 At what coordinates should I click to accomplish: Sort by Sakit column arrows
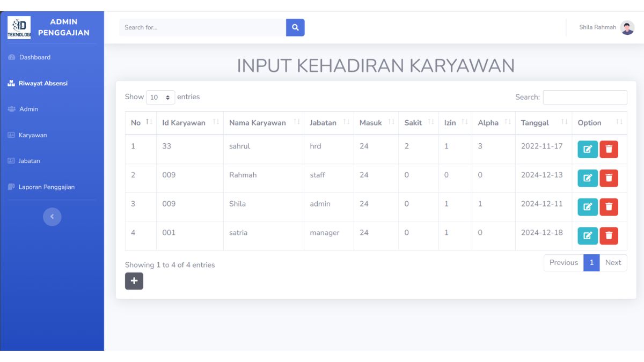[x=431, y=122]
